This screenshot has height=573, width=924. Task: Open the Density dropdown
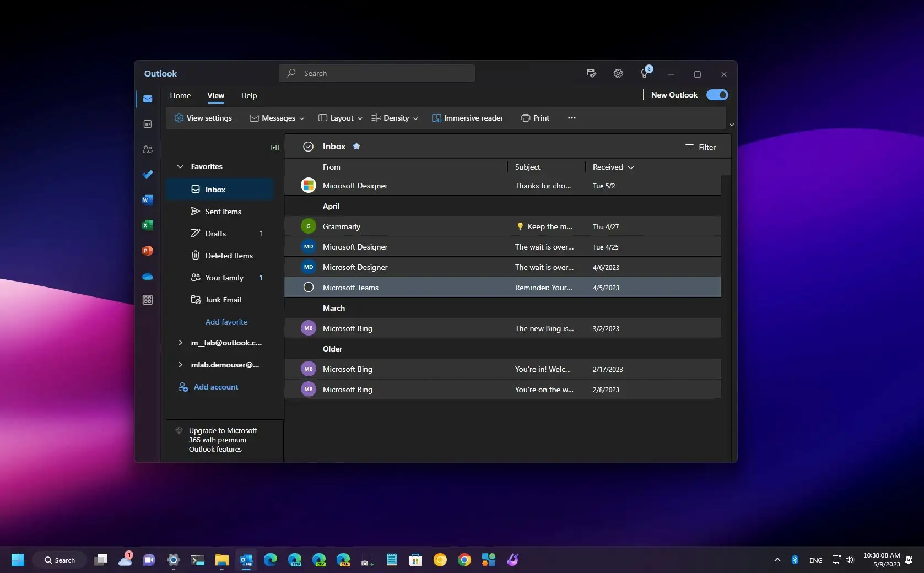point(395,118)
